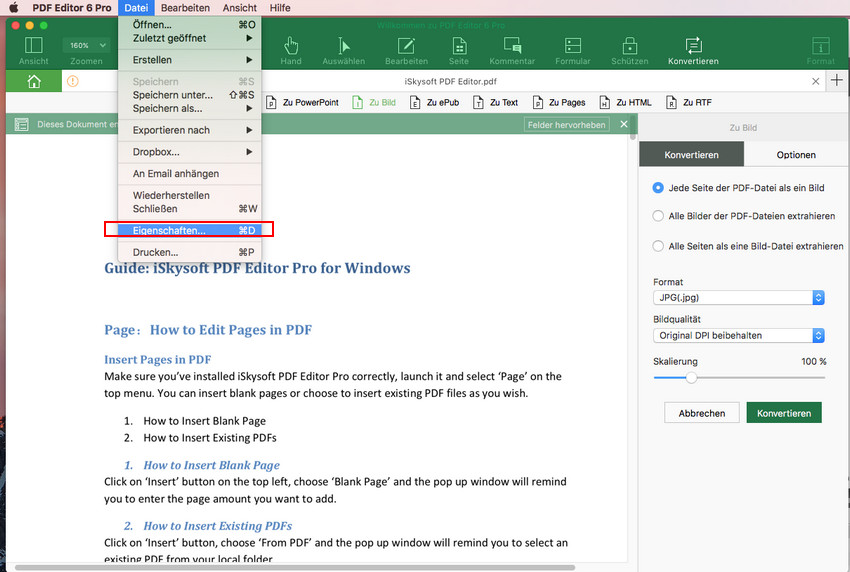Adjust the Skalierung slider handle
Image resolution: width=850 pixels, height=572 pixels.
pos(690,378)
